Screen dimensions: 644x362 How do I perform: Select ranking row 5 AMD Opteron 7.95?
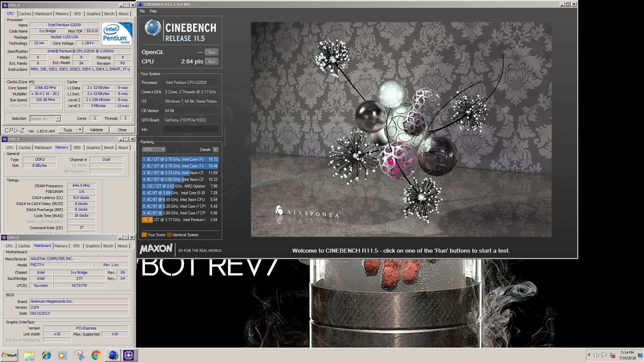click(180, 186)
